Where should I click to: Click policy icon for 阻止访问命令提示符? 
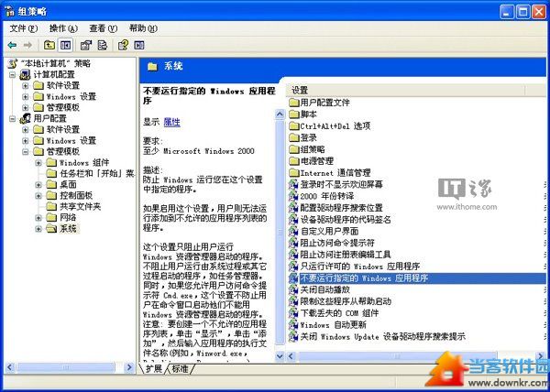(x=293, y=243)
